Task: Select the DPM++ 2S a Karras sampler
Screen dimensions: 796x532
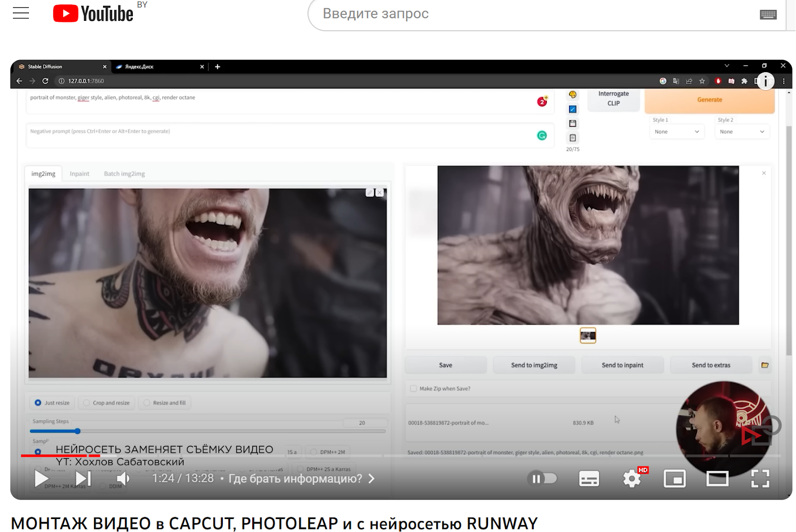Action: [323, 469]
